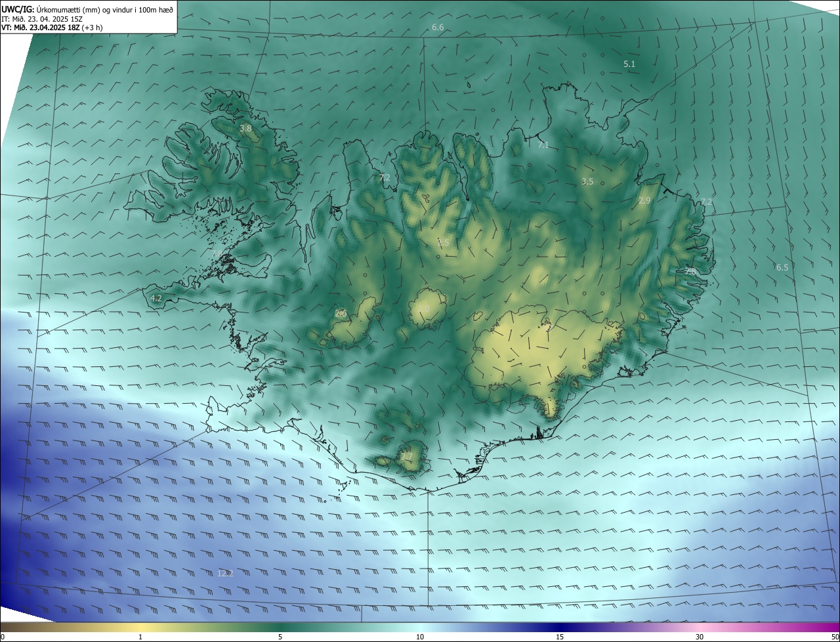Click the 0 tick on the colour scale
Image resolution: width=840 pixels, height=642 pixels.
(3, 637)
